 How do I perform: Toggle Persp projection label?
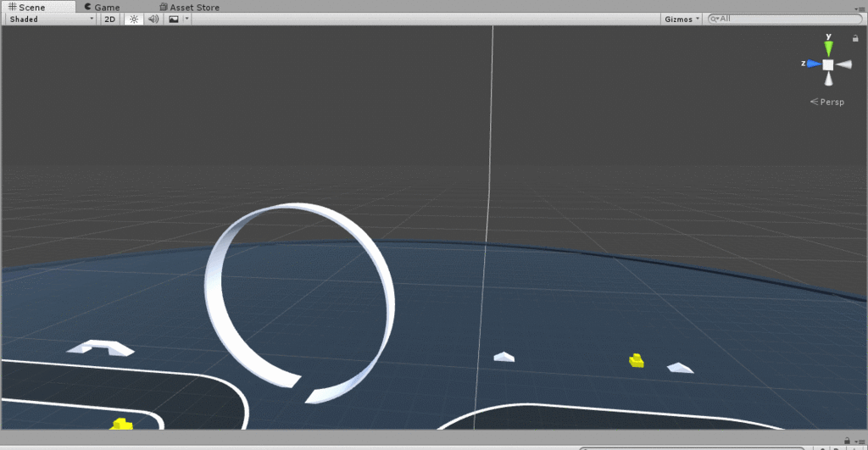[827, 102]
